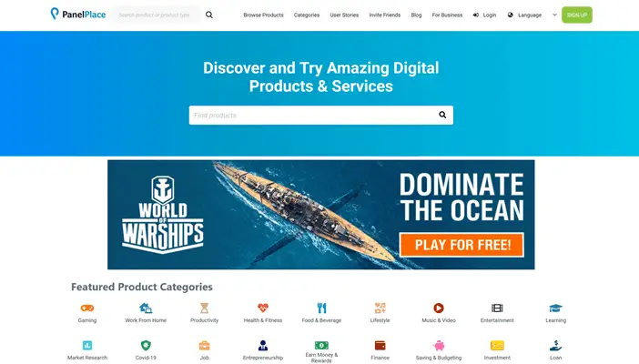The height and width of the screenshot is (364, 639).
Task: Click the header search magnifier icon
Action: 209,15
